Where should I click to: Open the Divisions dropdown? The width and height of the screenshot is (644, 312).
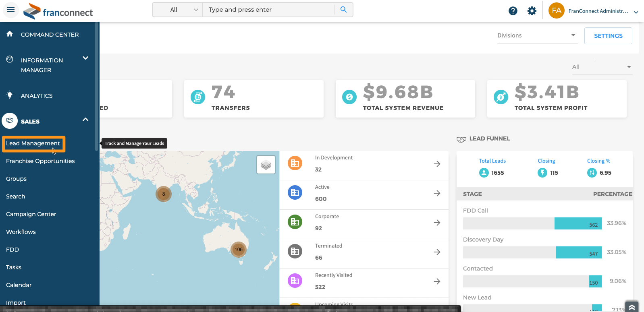pyautogui.click(x=537, y=35)
